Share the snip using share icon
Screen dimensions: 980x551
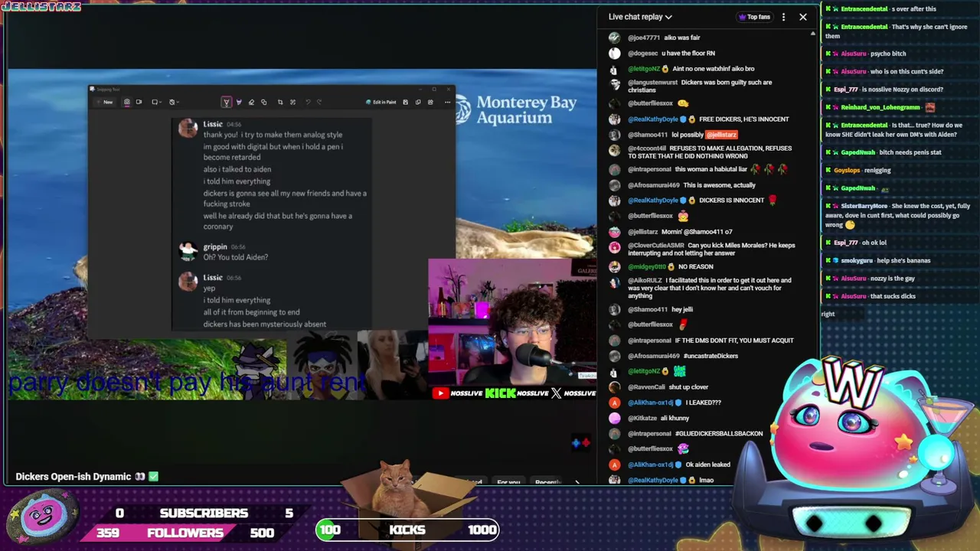tap(430, 102)
